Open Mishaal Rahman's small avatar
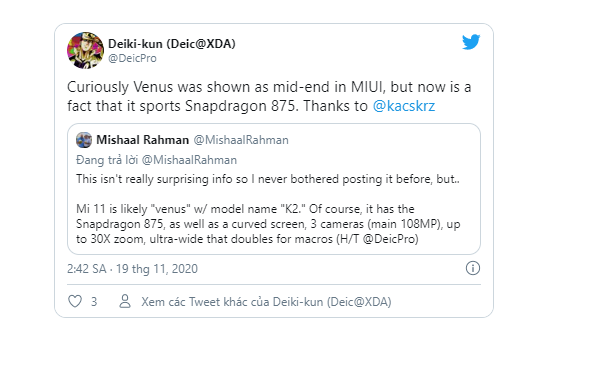The width and height of the screenshot is (589, 383). point(84,140)
